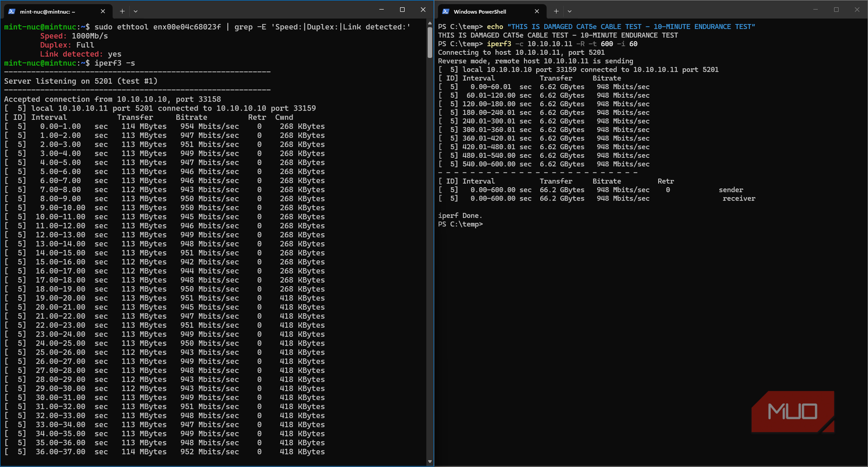Click the '36.00-37.00' row in left terminal

(165, 452)
